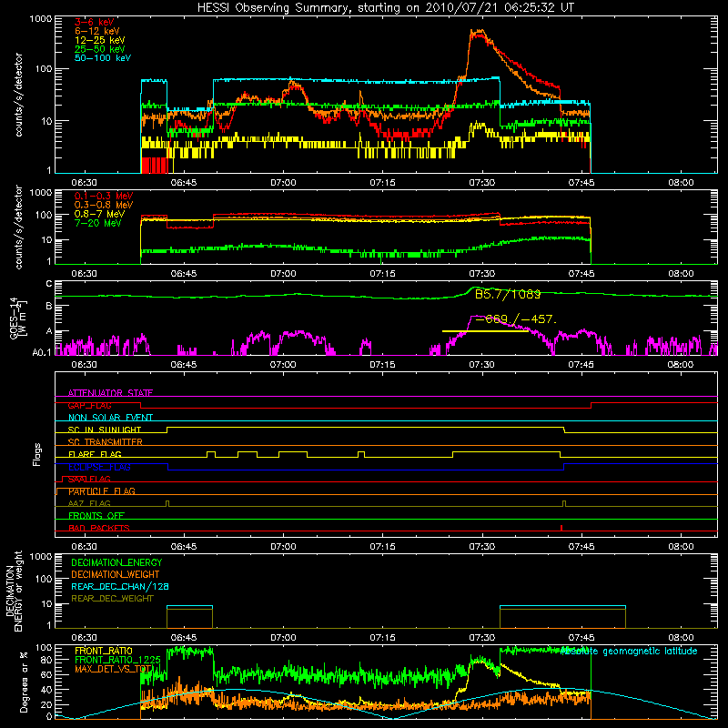
Task: Click the FRONT_RATIO_1225 legend entry
Action: (x=117, y=660)
